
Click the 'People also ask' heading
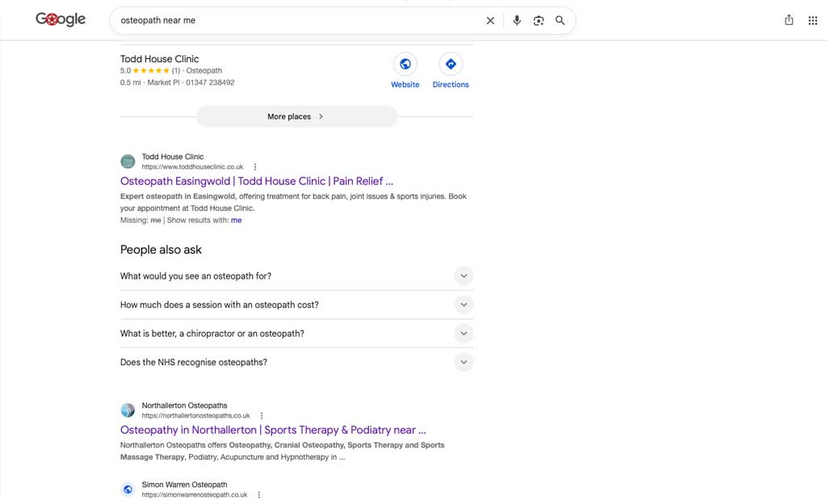(x=161, y=250)
